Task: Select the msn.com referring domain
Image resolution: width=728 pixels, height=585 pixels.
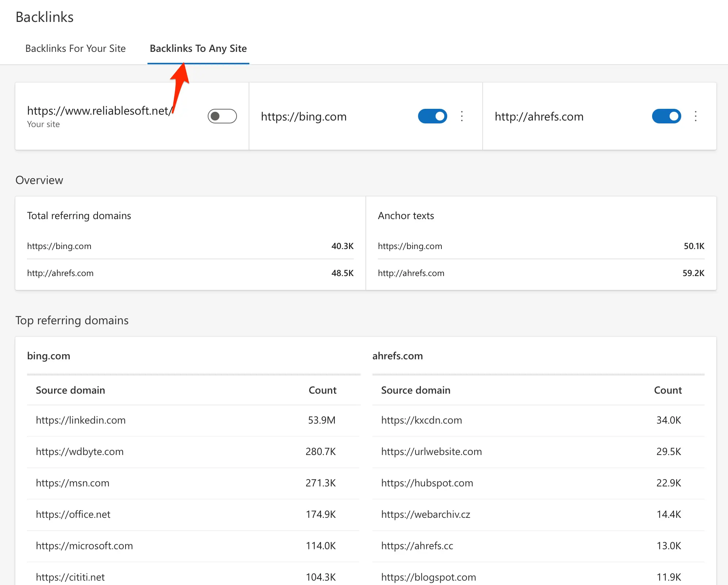Action: coord(73,483)
